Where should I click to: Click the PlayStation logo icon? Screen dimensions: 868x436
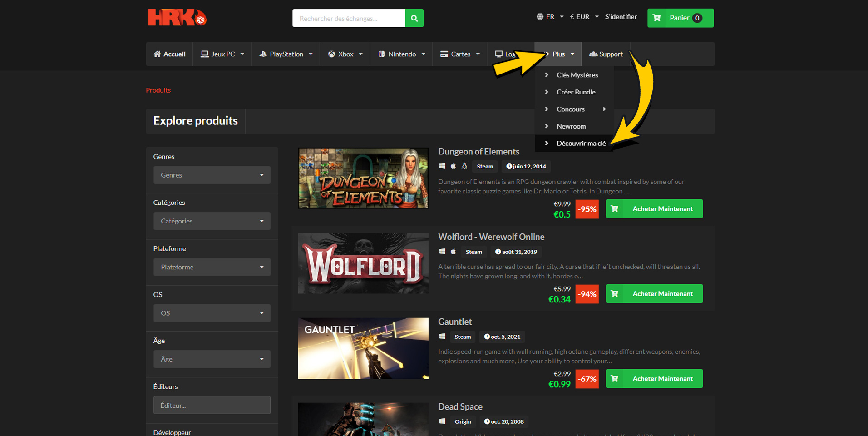tap(263, 54)
